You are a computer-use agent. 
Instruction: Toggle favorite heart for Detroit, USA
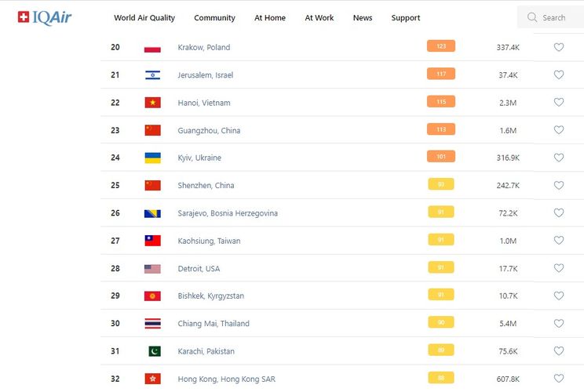pos(559,268)
